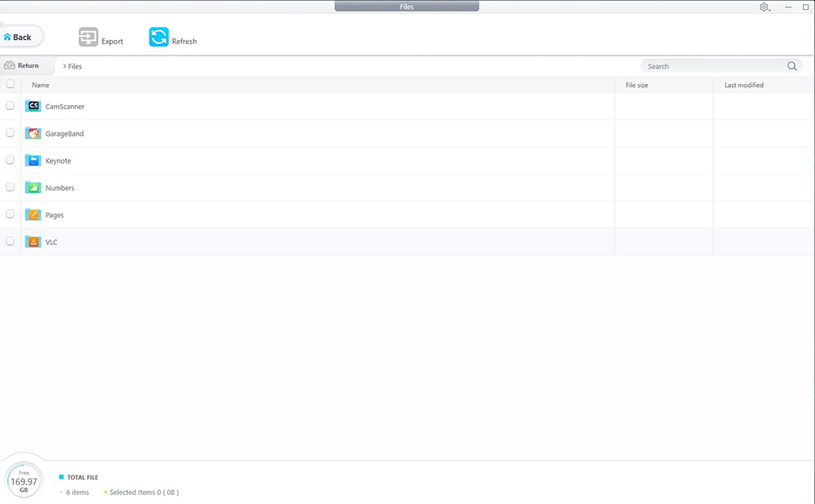Click the search magnifier icon
Viewport: 815px width, 504px height.
point(791,66)
